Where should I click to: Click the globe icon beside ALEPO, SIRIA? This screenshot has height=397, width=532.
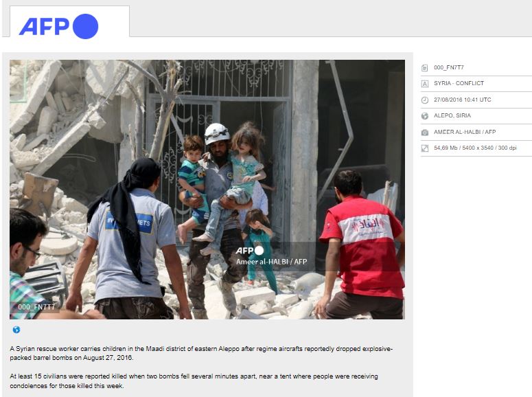[x=424, y=116]
